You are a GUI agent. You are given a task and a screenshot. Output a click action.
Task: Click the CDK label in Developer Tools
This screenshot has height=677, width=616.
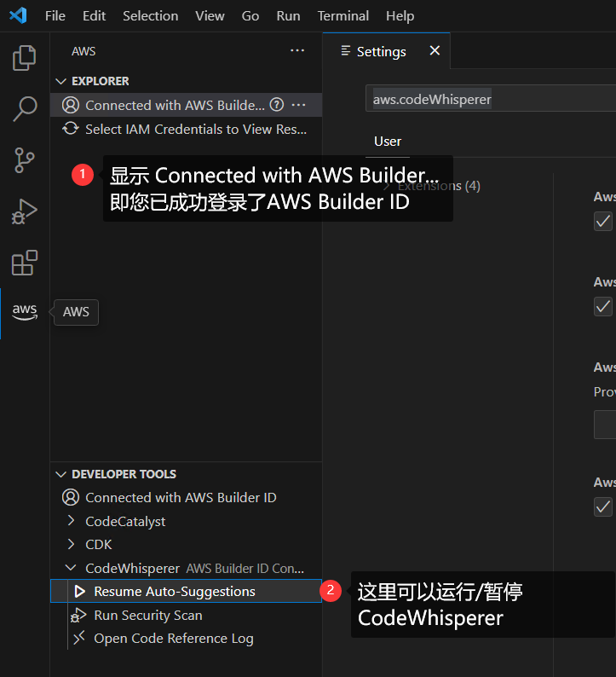[x=99, y=545]
